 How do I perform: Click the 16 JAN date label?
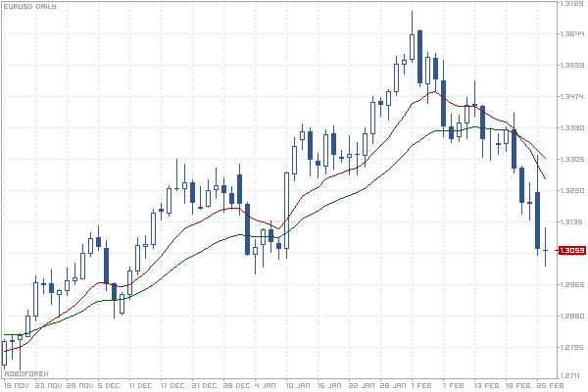329,385
